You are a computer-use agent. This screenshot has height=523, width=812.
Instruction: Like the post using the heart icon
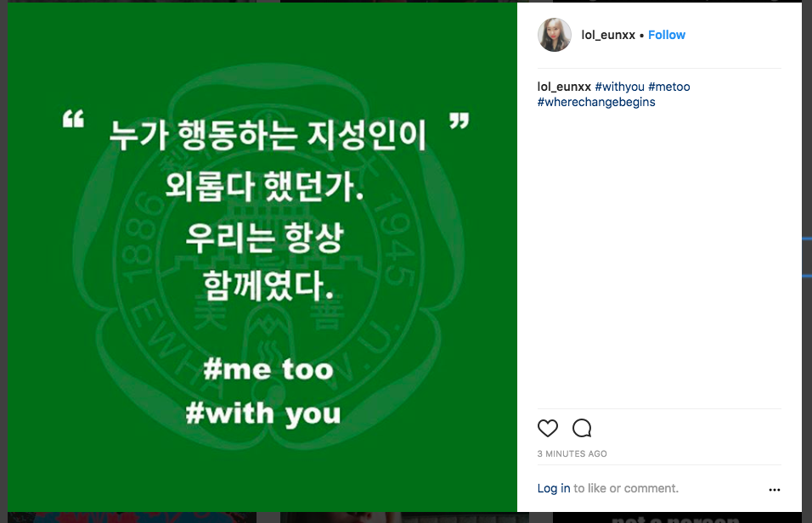point(548,428)
